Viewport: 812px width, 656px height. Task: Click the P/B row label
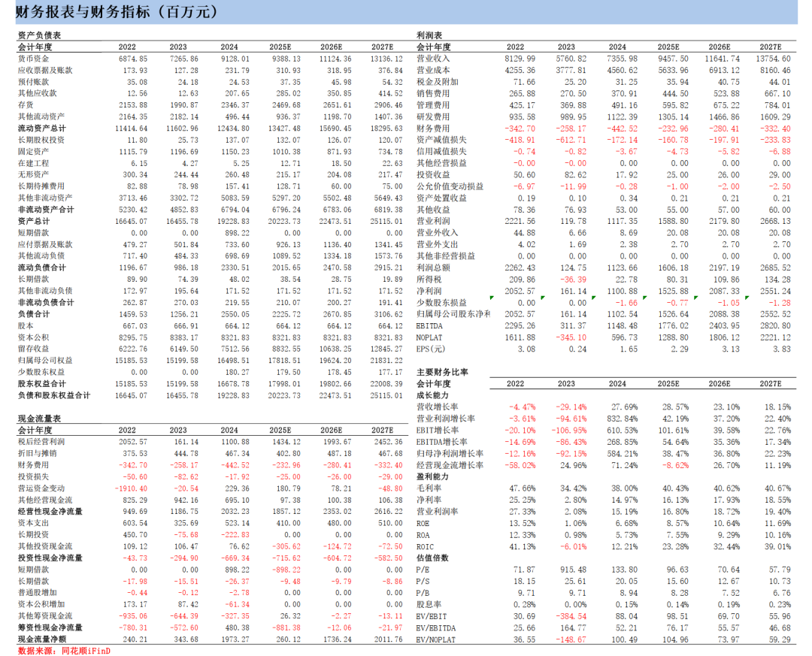click(423, 593)
